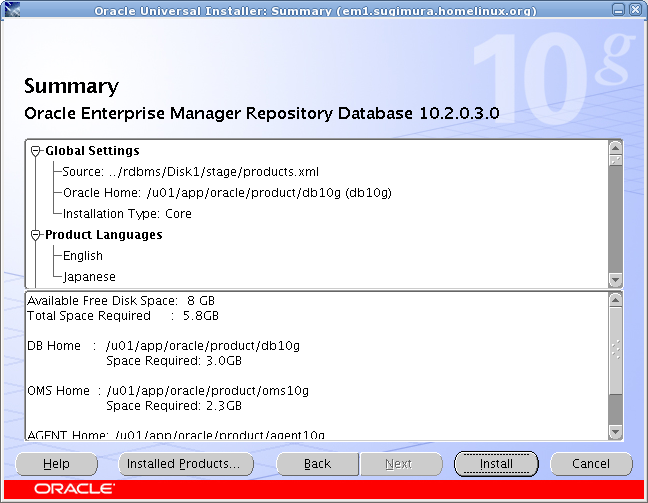Go Back to previous step
The image size is (648, 503).
click(317, 464)
